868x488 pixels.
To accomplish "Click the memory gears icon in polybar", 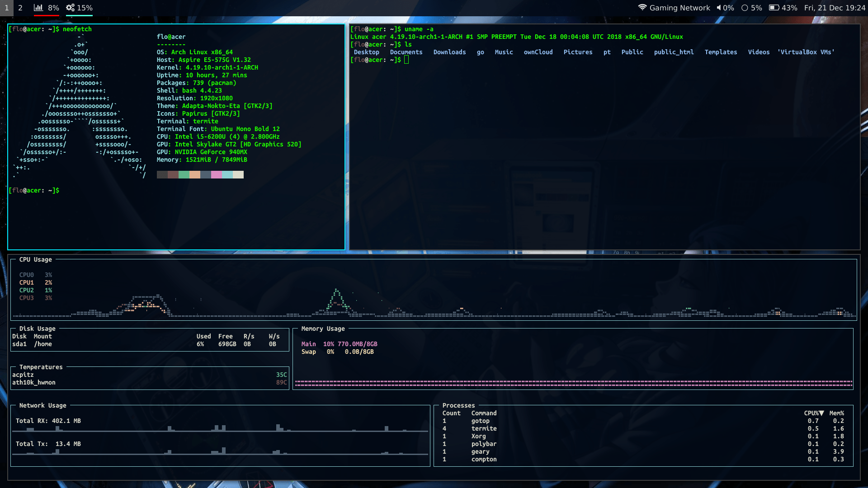I will click(x=70, y=8).
